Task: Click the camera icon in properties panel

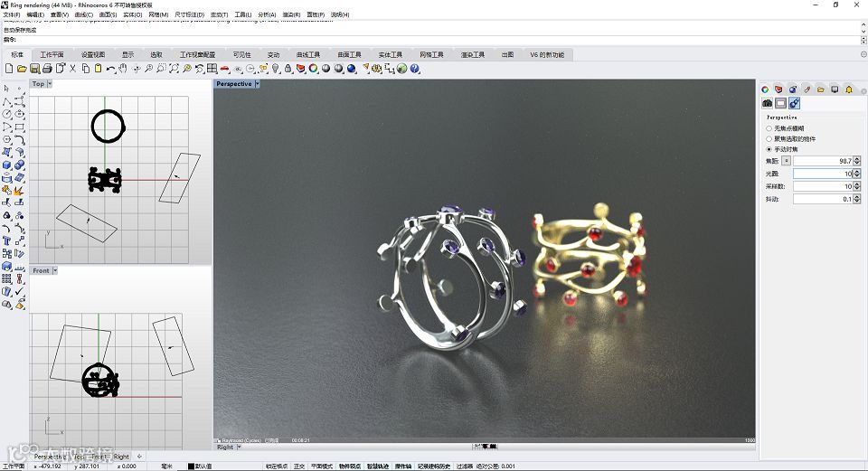Action: [x=768, y=103]
